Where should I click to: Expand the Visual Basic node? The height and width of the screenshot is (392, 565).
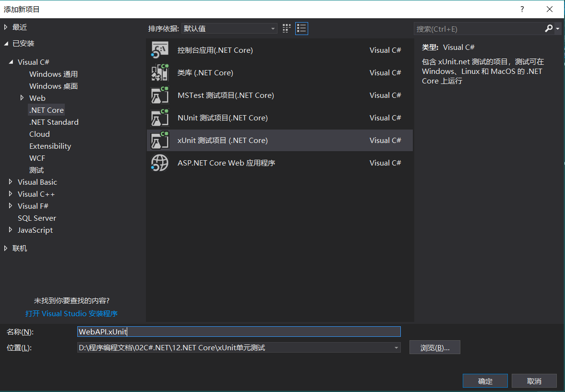11,182
